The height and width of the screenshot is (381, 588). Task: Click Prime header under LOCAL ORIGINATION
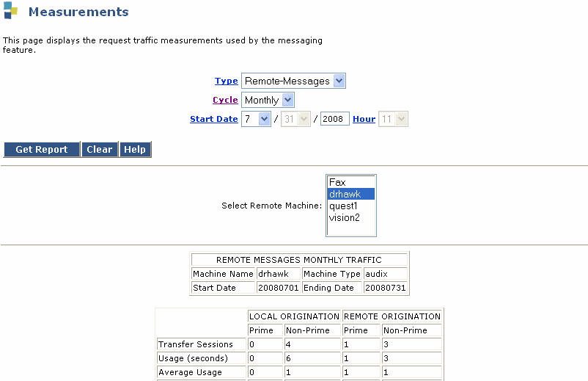click(x=265, y=330)
